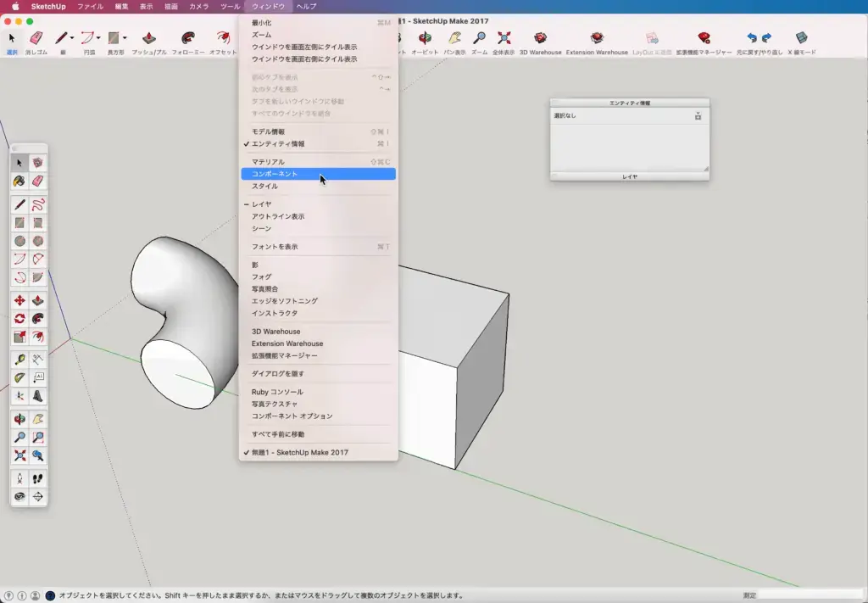The image size is (868, 603).
Task: Select the Zoom Window tool in left palette
Action: [x=37, y=438]
